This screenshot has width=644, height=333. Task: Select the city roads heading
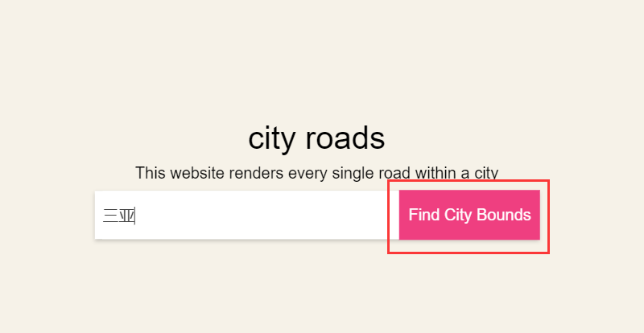(316, 138)
